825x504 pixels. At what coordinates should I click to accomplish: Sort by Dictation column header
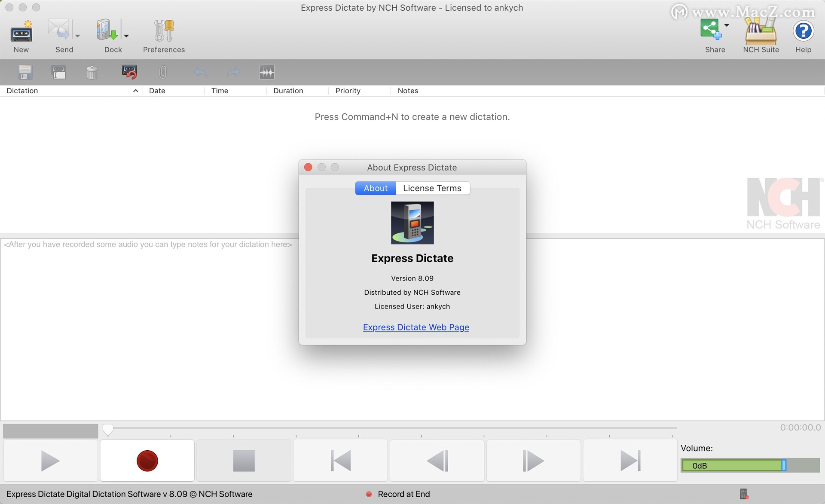[x=71, y=91]
